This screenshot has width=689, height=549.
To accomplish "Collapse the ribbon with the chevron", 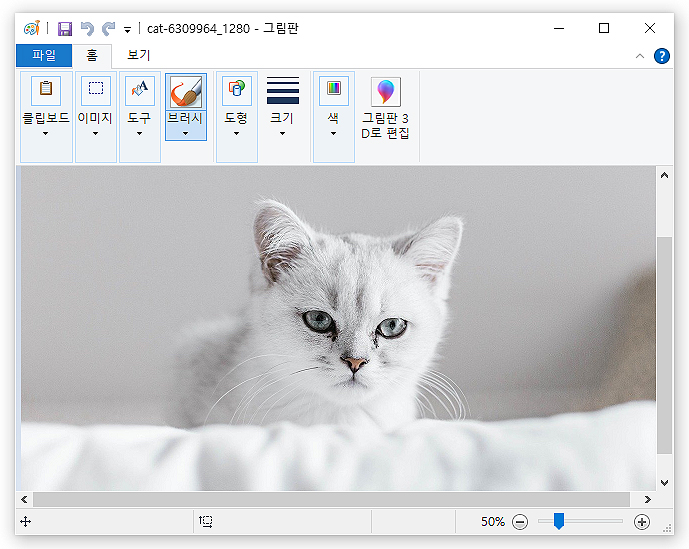I will 640,56.
